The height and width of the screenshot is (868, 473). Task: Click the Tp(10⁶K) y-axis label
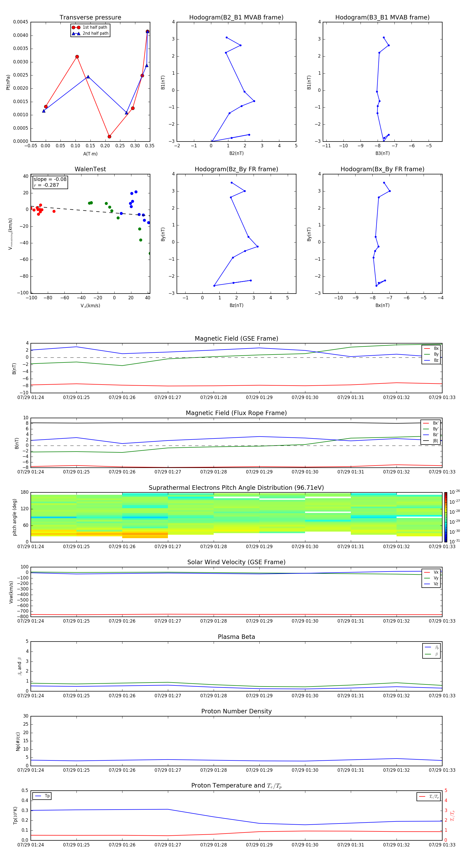click(x=15, y=815)
